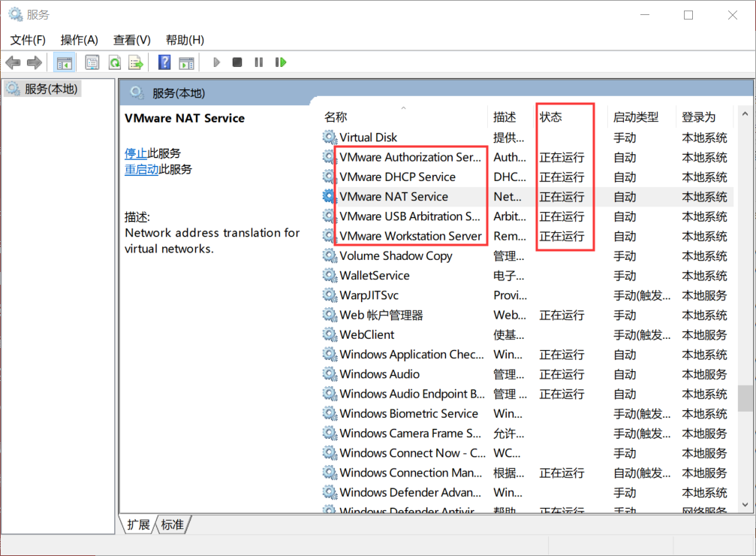Click the scrollbar down arrow in services list
756x556 pixels.
(745, 505)
